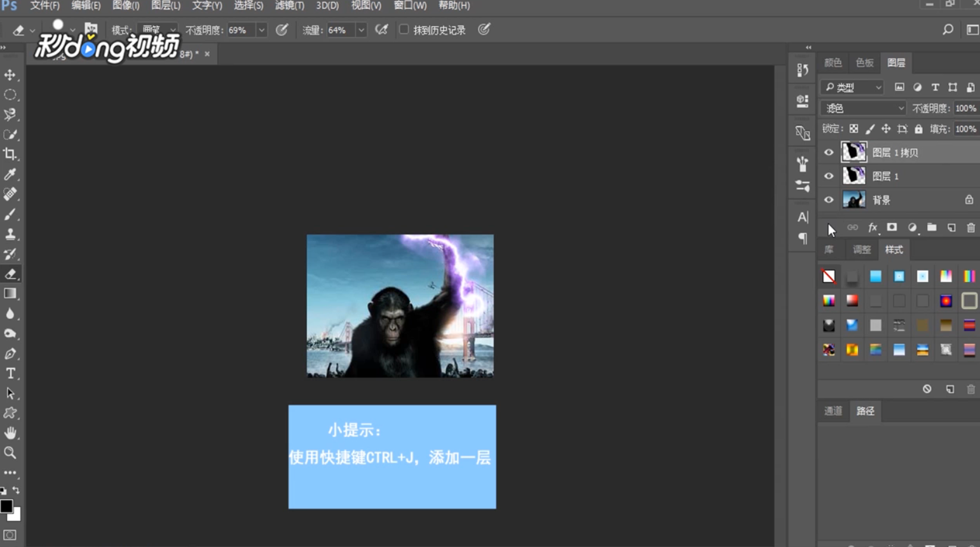Screen dimensions: 980x547
Task: Swap foreground and background colors
Action: coord(17,490)
